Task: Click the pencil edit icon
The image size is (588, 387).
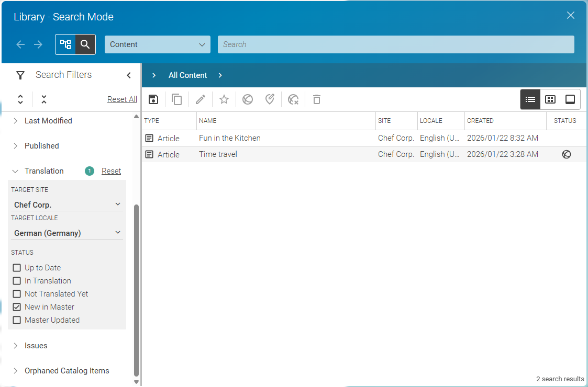Action: coord(201,99)
